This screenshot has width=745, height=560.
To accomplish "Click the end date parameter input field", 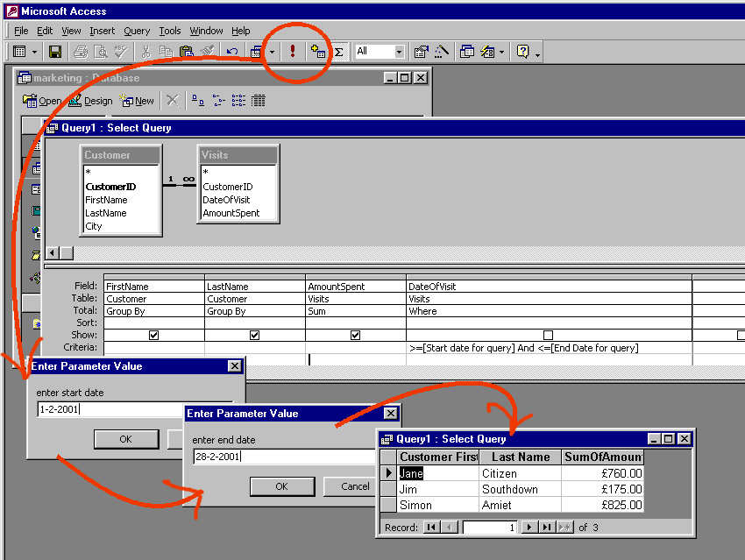I will coord(284,457).
